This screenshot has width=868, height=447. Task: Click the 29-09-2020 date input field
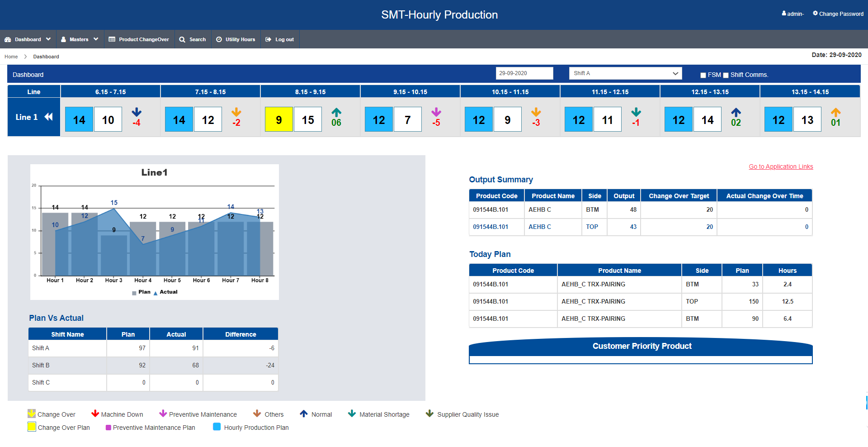524,73
